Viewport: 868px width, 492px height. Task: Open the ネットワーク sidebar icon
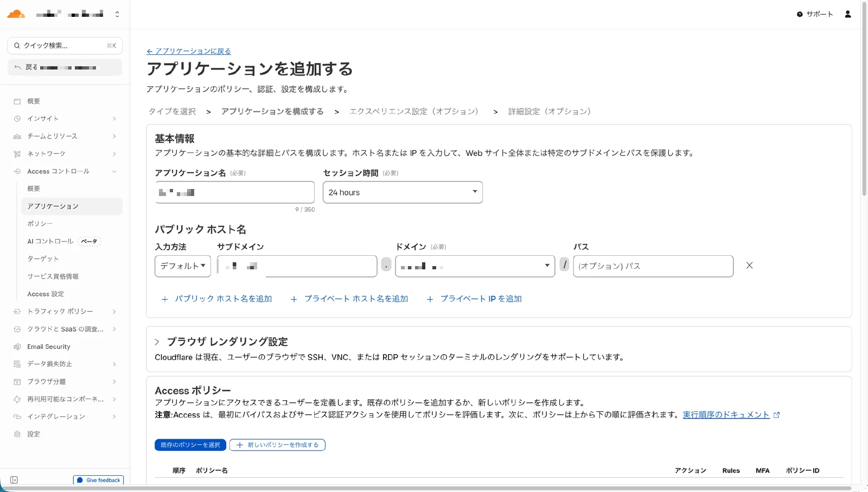point(16,154)
